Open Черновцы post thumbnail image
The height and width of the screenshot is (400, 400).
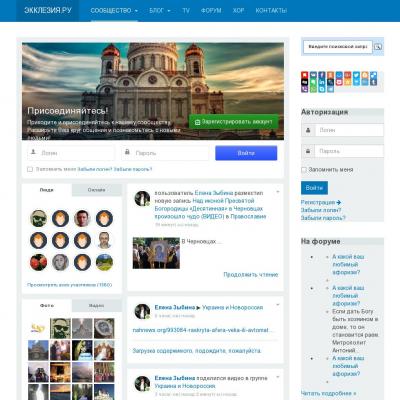coord(156,253)
